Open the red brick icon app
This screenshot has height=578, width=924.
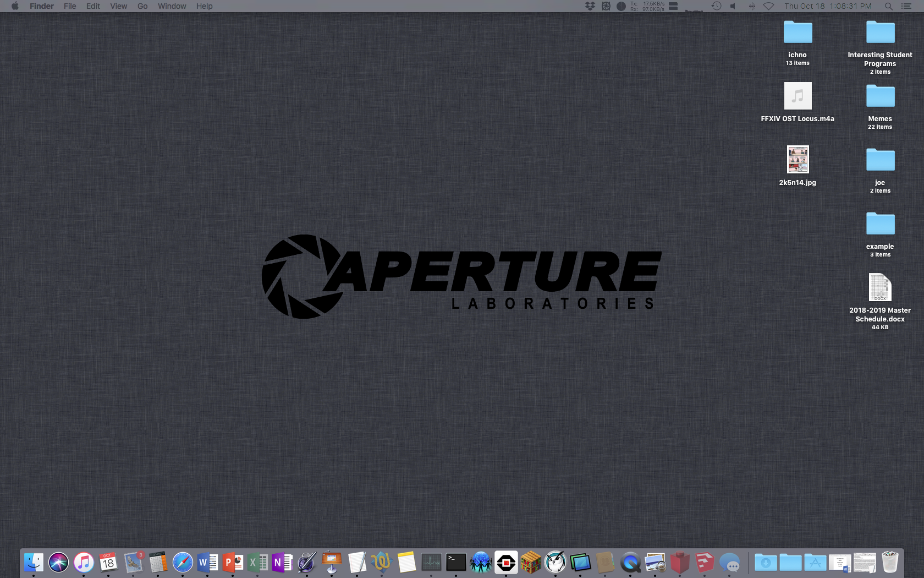pyautogui.click(x=680, y=563)
